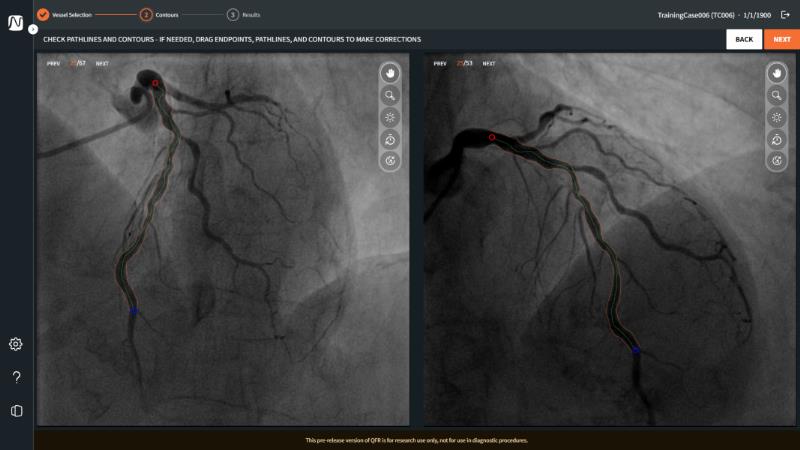Image resolution: width=800 pixels, height=450 pixels.
Task: Advance to NEXT frame in right image
Action: point(489,63)
